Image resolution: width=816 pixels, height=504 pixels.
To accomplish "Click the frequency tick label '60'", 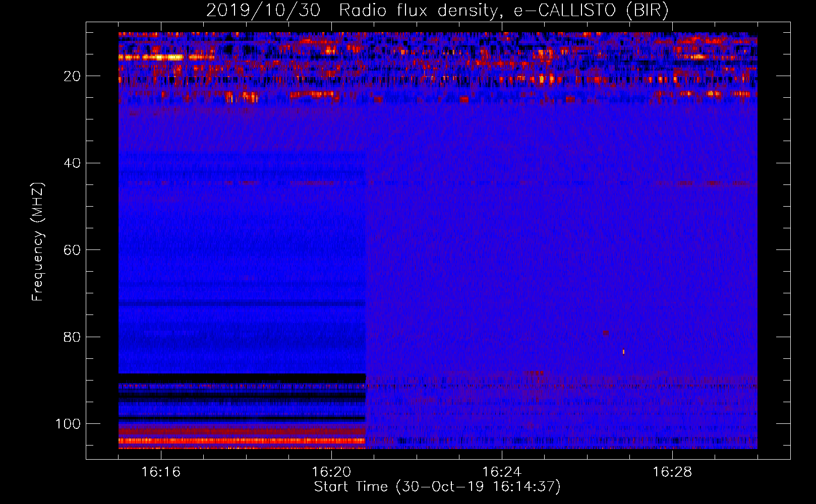I will (73, 250).
